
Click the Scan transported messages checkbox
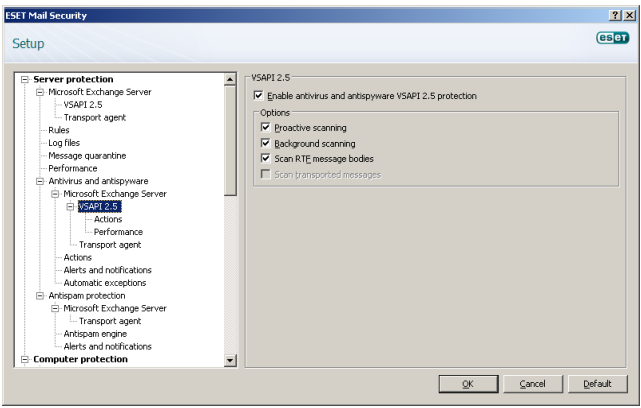[x=265, y=174]
